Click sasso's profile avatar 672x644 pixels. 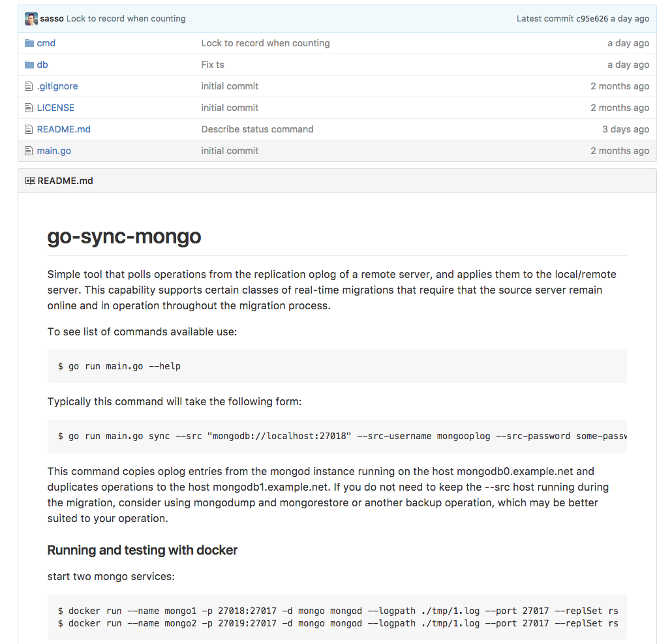click(31, 18)
